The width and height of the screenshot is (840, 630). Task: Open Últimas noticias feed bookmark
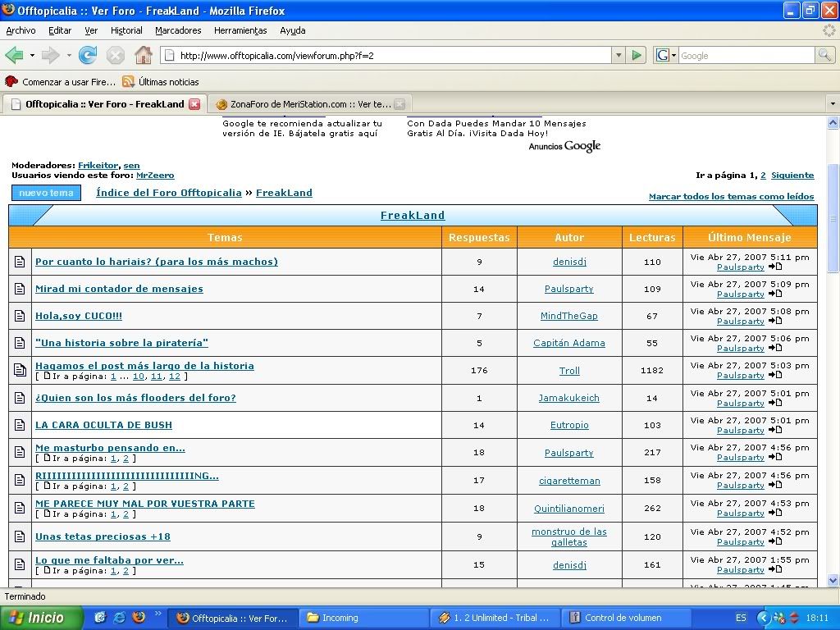pyautogui.click(x=161, y=82)
